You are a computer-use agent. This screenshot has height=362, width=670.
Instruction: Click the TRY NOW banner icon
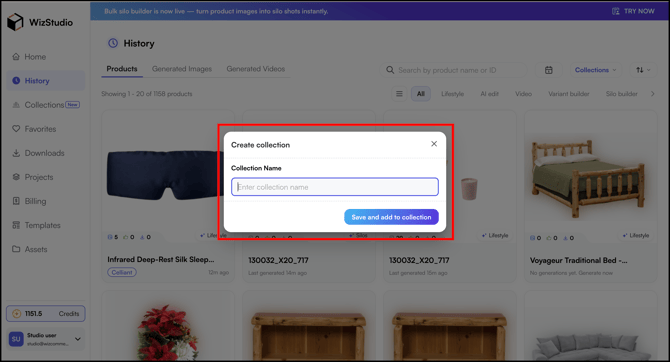pos(616,11)
